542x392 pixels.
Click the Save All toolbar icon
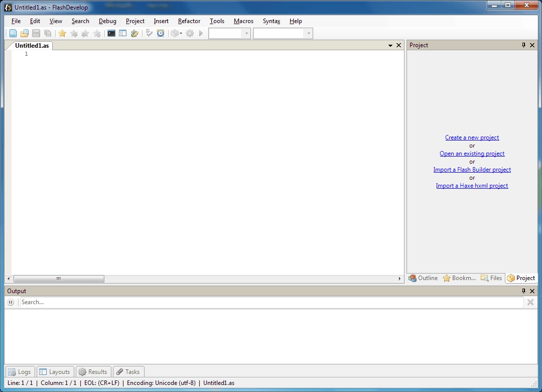(48, 33)
